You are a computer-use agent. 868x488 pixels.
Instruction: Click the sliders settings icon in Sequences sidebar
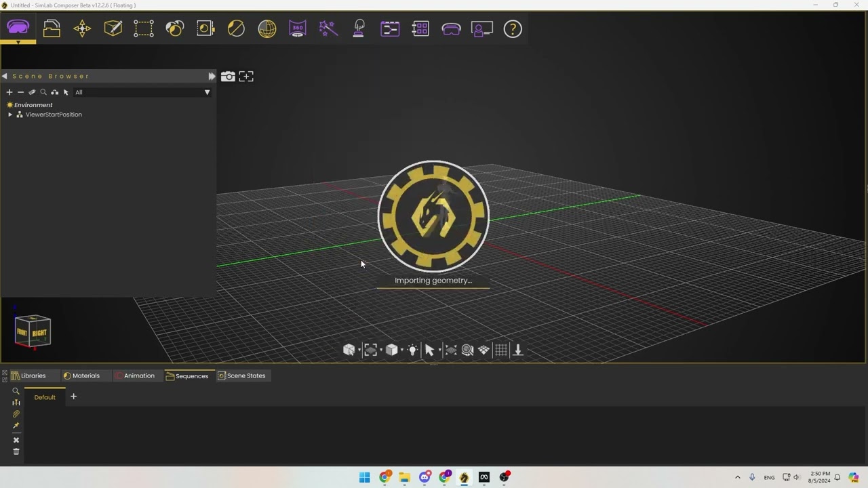pos(16,402)
